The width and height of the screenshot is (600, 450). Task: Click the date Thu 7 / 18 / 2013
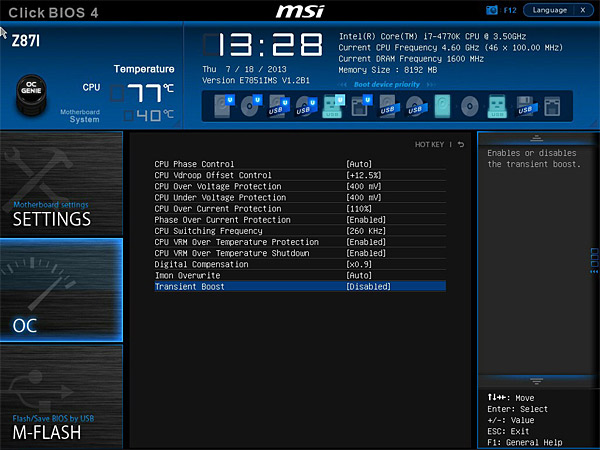[x=244, y=69]
